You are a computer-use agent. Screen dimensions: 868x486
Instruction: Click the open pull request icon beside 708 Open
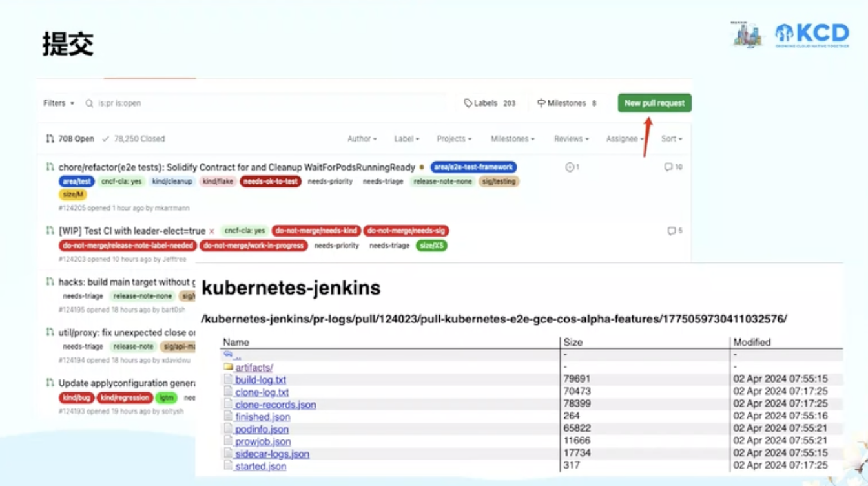tap(50, 138)
